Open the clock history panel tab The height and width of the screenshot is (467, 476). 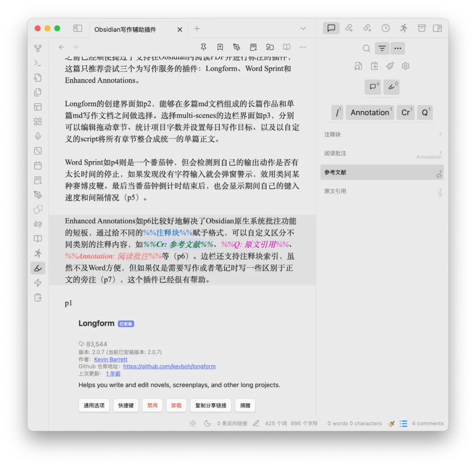[386, 28]
